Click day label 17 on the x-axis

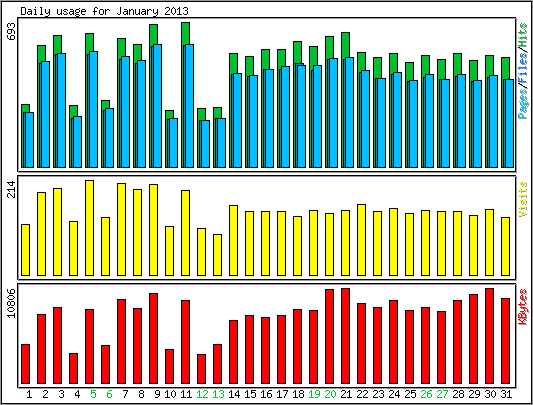(282, 394)
